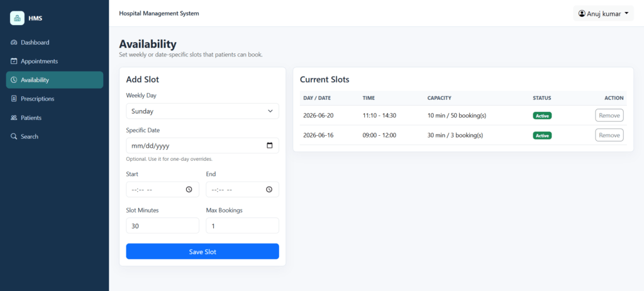Click the HMS hospital logo icon
This screenshot has width=644, height=291.
pyautogui.click(x=17, y=18)
